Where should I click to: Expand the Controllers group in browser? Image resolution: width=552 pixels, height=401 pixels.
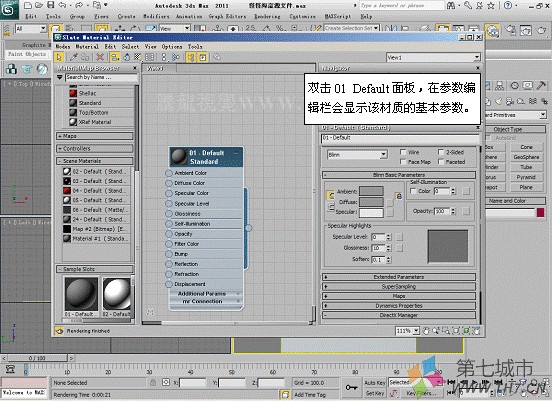tap(94, 148)
